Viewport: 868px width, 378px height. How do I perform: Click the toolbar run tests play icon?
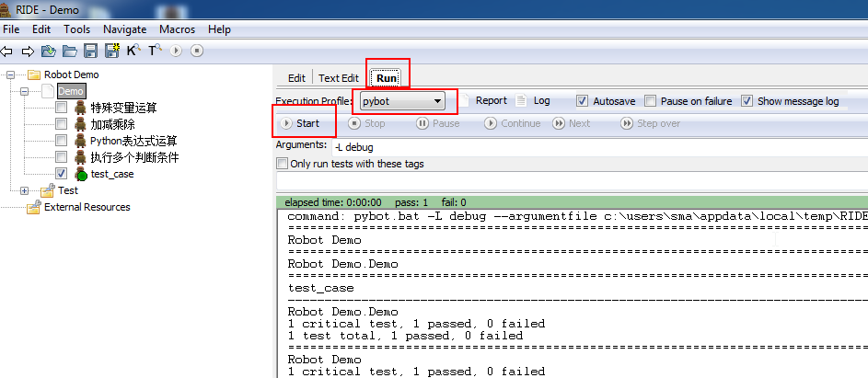pyautogui.click(x=176, y=51)
